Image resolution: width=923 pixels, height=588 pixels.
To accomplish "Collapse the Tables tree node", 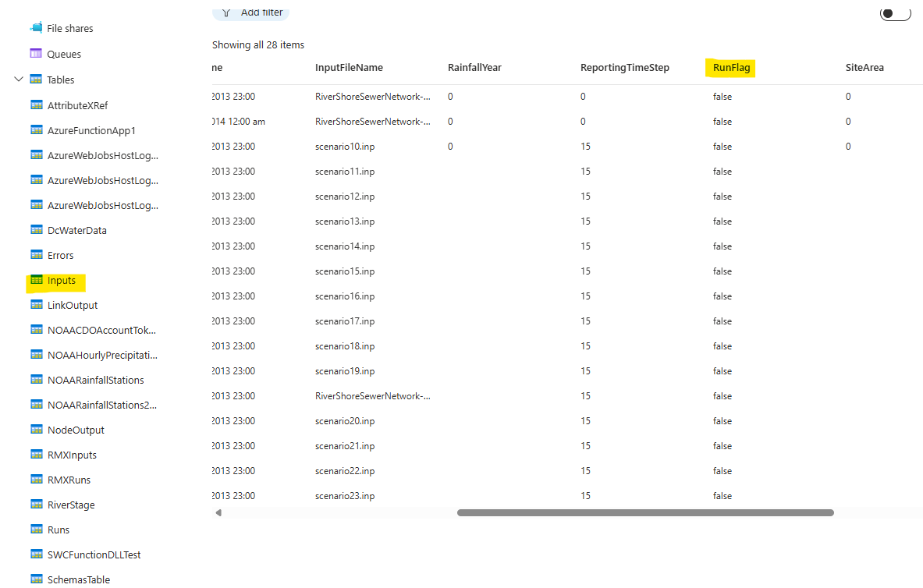I will [x=18, y=79].
